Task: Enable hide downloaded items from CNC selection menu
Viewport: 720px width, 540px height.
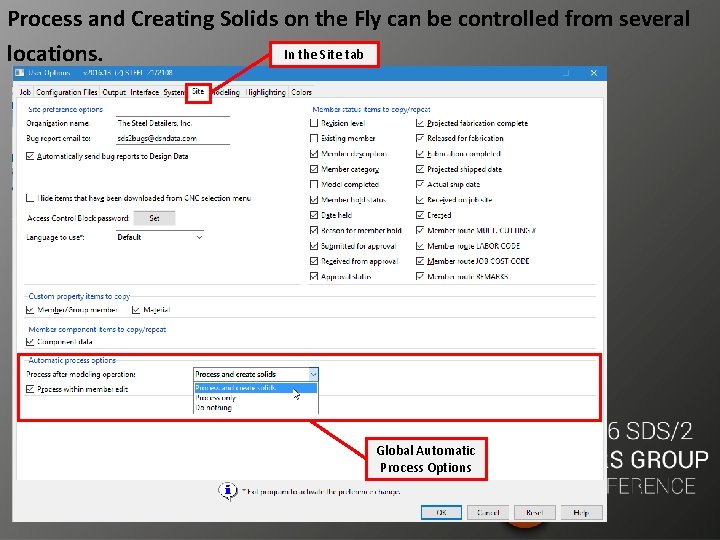Action: point(30,198)
